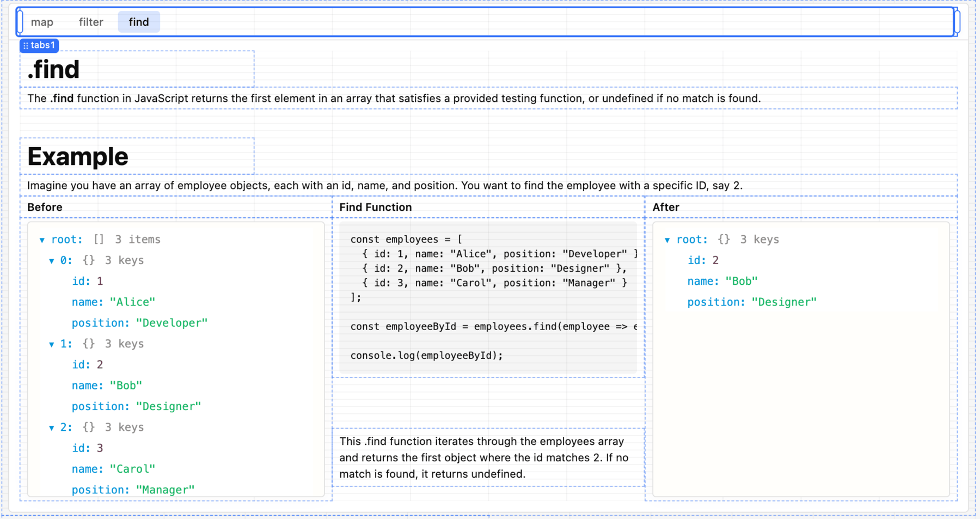
Task: Select name "Bob" row in Before tree
Action: [x=107, y=386]
